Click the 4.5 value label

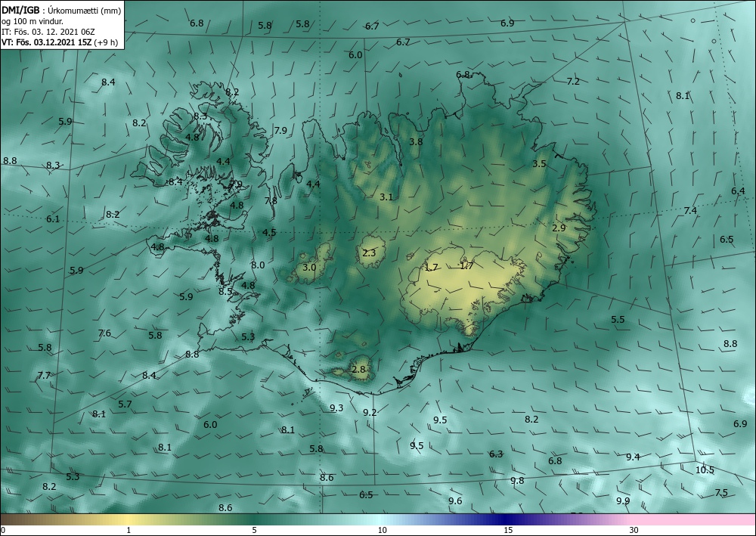click(269, 232)
